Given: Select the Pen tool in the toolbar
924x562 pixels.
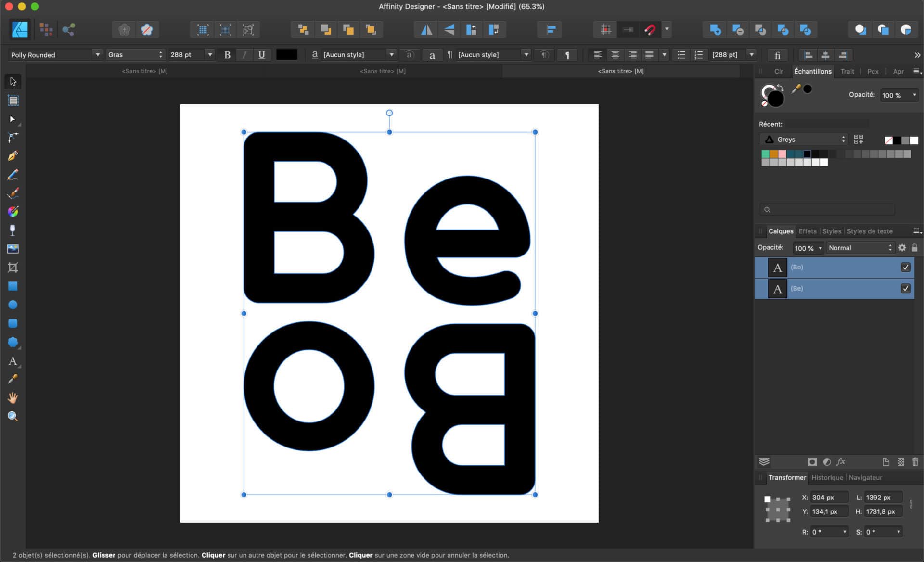Looking at the screenshot, I should [x=13, y=155].
